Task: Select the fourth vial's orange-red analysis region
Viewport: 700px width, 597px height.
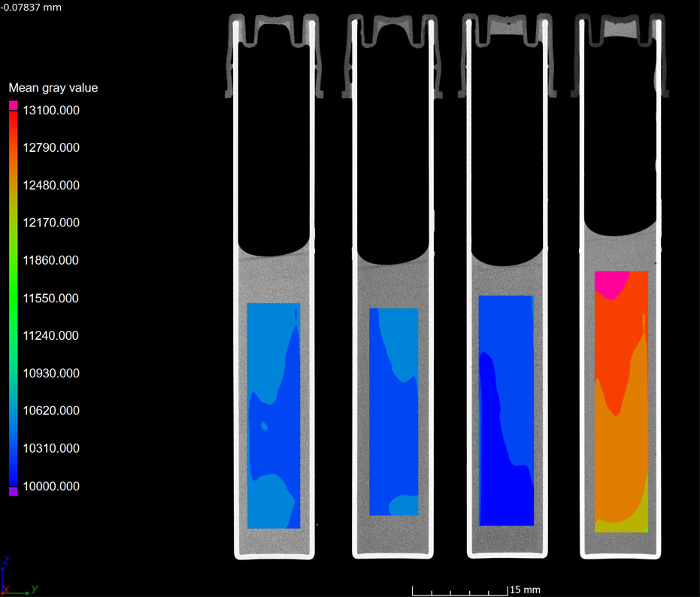Action: 621,402
